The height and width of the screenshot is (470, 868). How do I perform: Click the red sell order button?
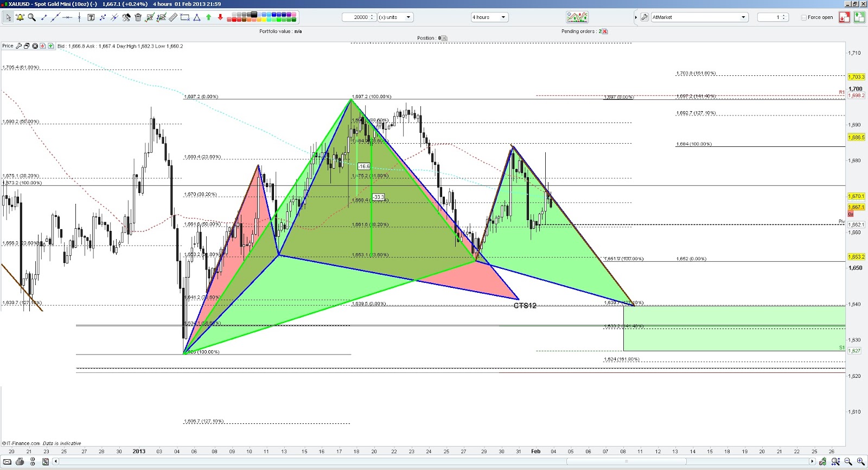(x=844, y=17)
